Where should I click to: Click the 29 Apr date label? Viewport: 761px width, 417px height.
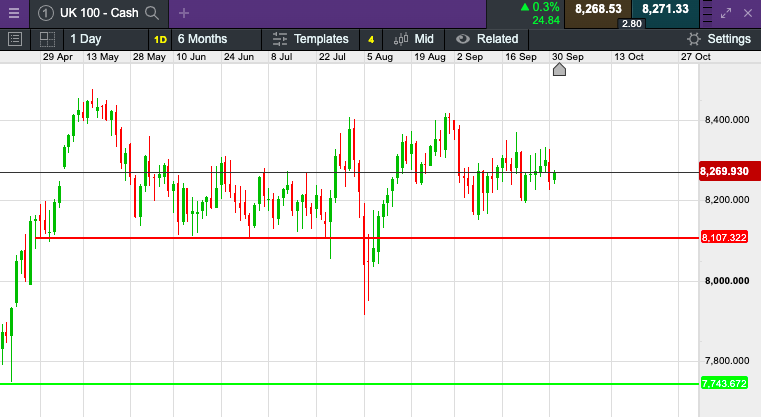pyautogui.click(x=58, y=57)
